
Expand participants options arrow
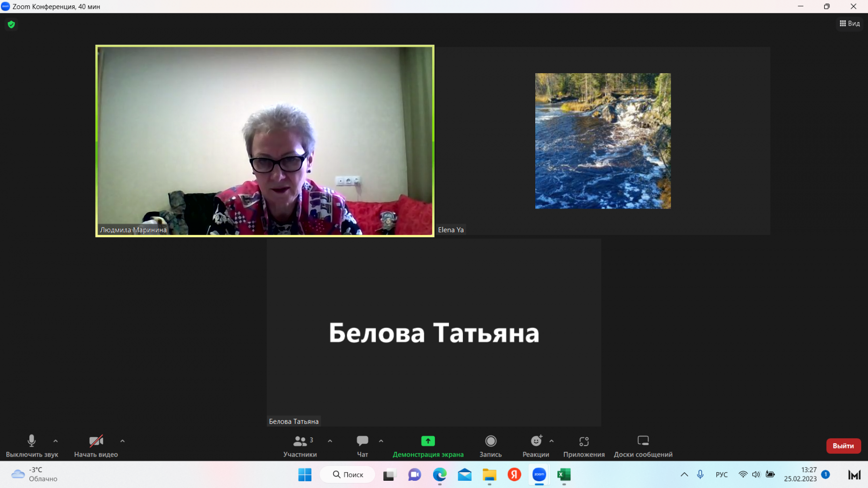[x=330, y=441]
